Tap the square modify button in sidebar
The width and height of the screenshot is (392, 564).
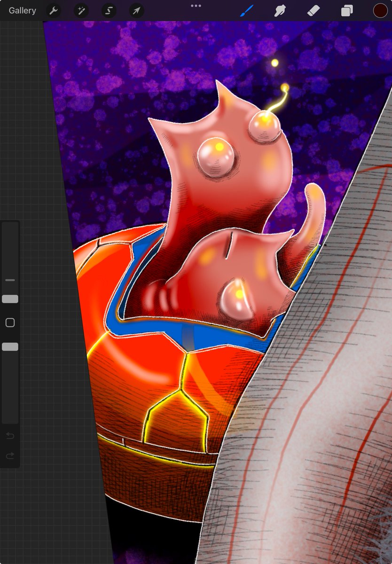click(10, 323)
